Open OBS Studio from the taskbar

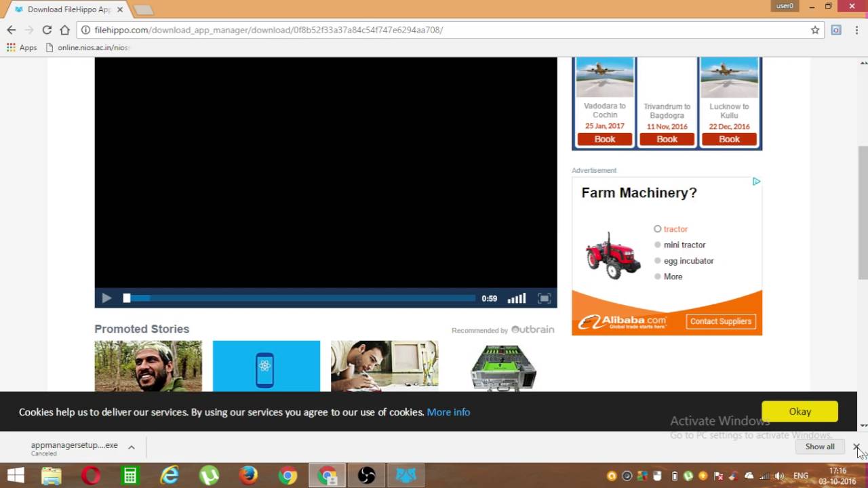click(x=366, y=475)
